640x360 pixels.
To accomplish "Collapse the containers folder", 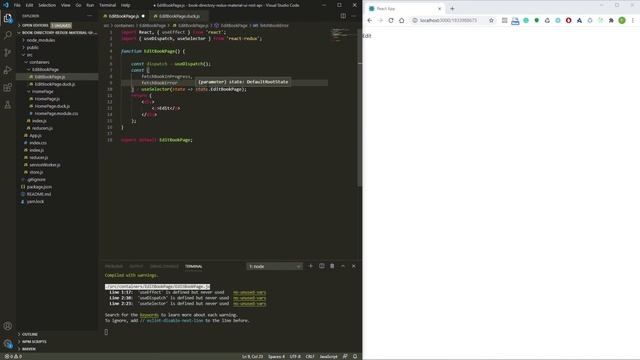I will coord(39,62).
